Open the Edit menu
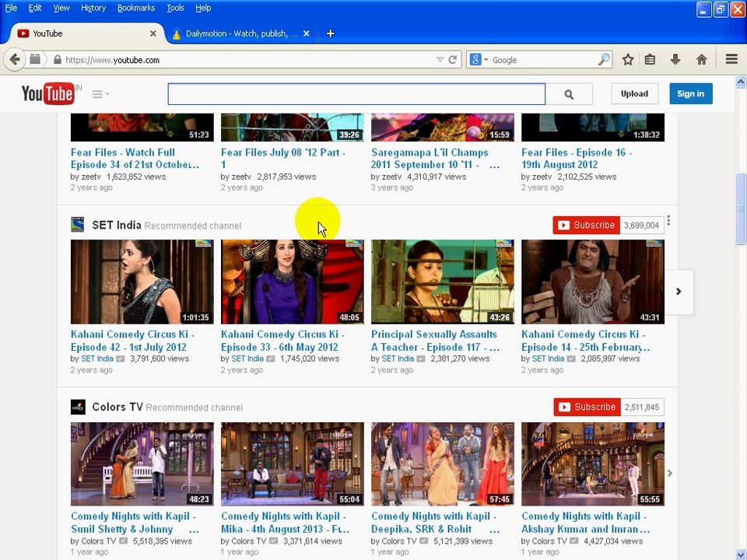Screen dimensions: 747x560 click(35, 8)
